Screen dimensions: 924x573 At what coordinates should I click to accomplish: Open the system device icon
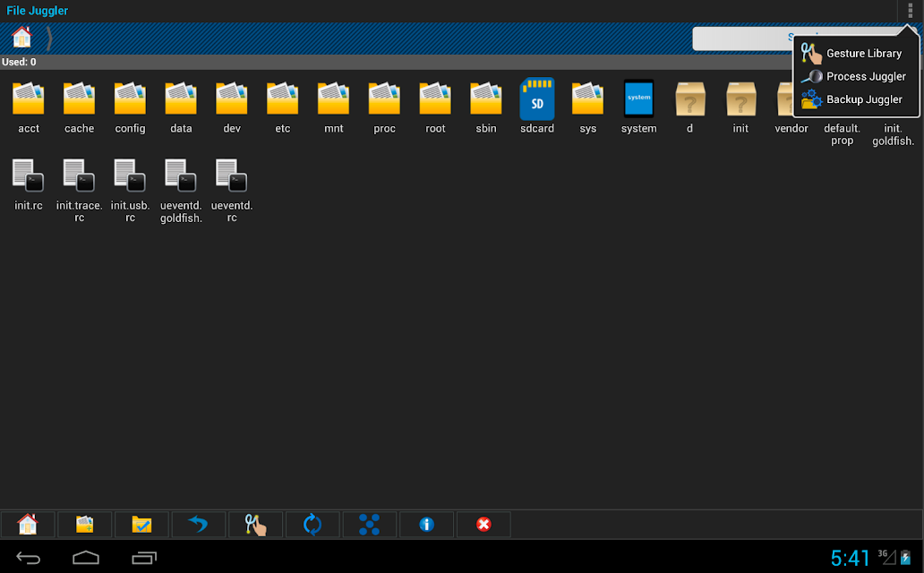point(638,99)
